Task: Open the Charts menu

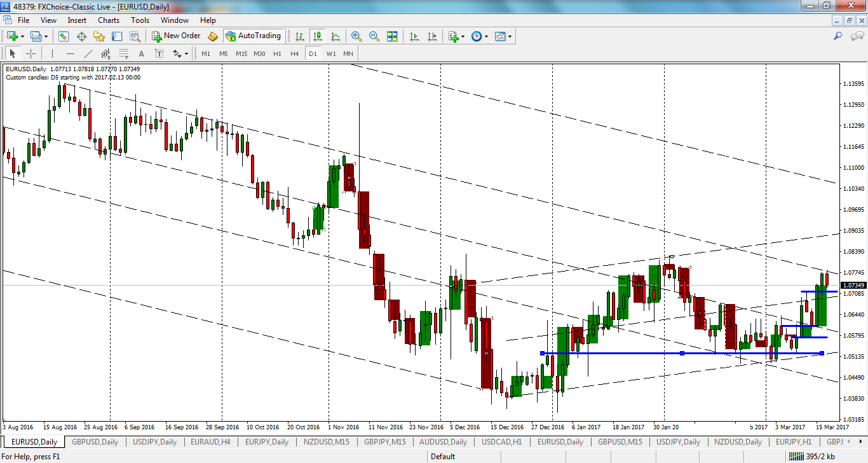Action: [108, 20]
